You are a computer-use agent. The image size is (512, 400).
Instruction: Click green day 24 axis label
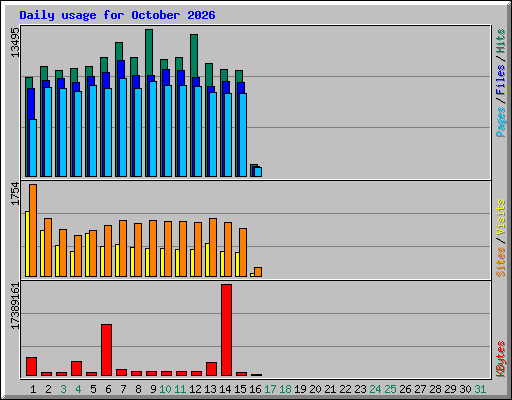[x=375, y=389]
